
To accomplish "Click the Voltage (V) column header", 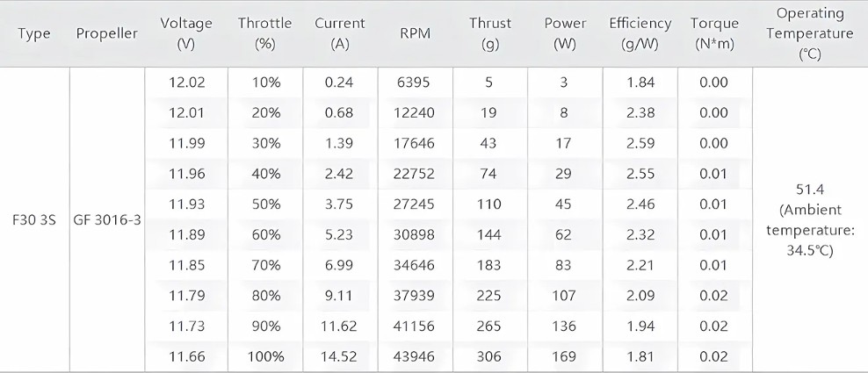I will coord(186,33).
